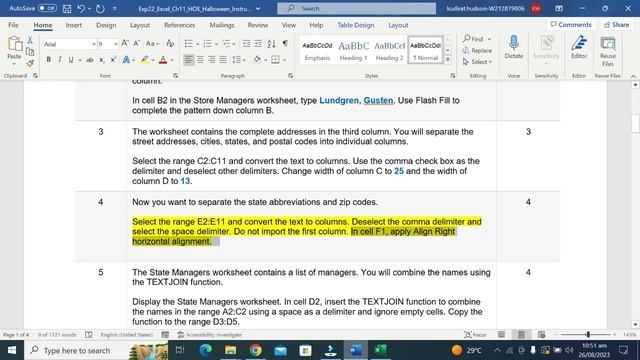Click the Save icon in title bar
The image size is (640, 360).
coord(67,8)
